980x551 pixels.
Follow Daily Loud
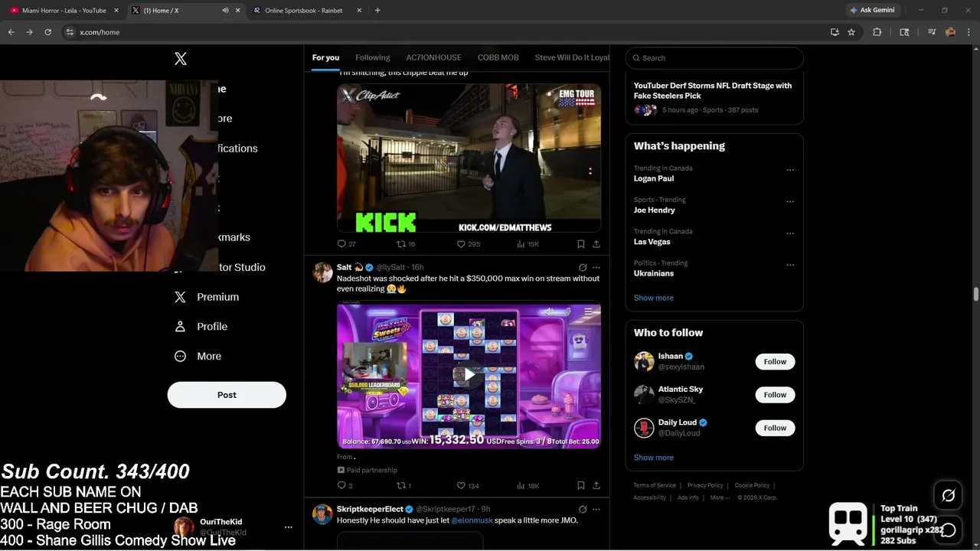(775, 428)
